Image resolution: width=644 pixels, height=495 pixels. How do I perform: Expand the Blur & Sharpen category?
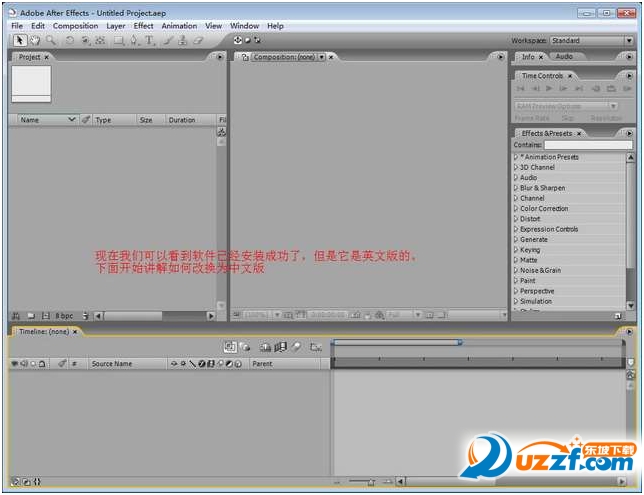(516, 188)
